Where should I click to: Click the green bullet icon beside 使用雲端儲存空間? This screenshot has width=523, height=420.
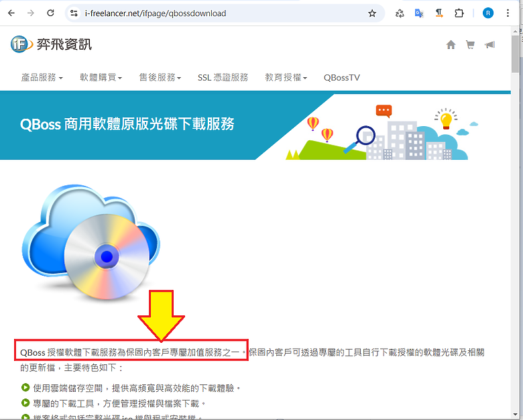(25, 387)
